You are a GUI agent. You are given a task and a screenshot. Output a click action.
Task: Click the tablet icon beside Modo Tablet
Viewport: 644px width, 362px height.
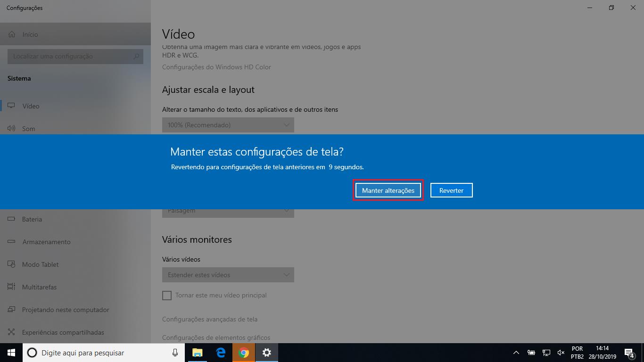pyautogui.click(x=11, y=264)
